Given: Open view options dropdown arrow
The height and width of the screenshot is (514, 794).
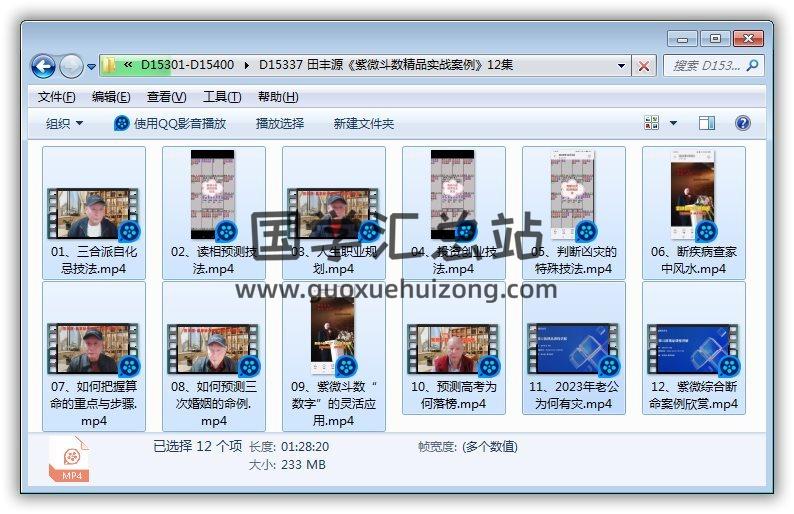Looking at the screenshot, I should click(673, 123).
